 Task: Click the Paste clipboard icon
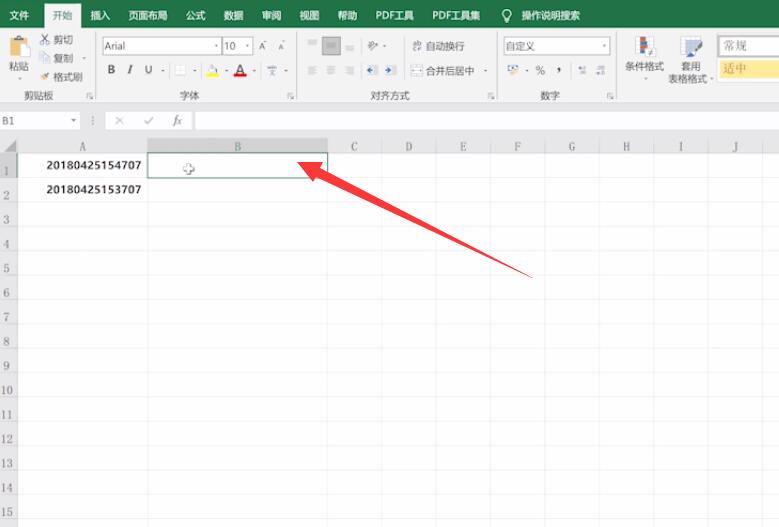tap(19, 47)
